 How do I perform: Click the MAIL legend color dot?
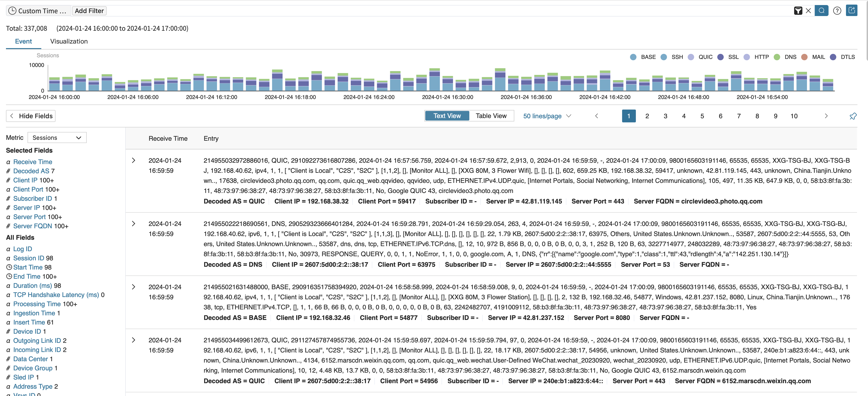point(804,57)
